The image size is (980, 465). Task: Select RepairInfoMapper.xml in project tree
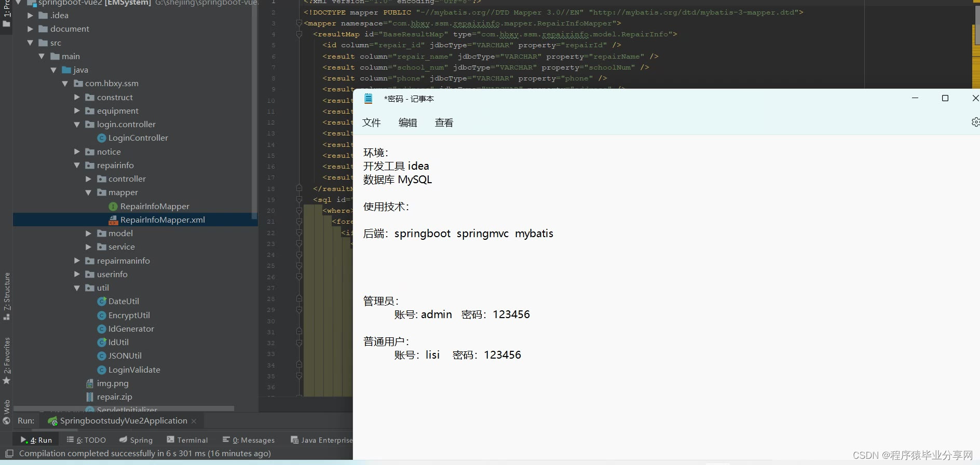162,220
